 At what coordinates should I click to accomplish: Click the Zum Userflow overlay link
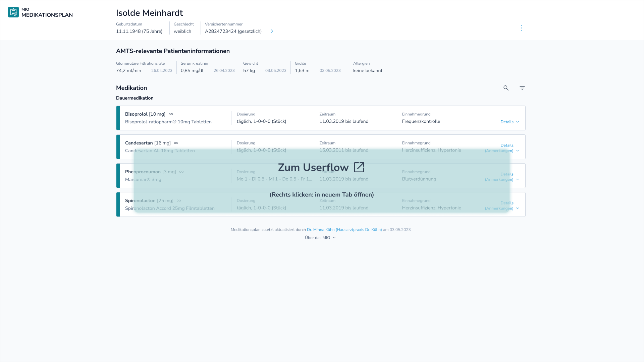(314, 168)
